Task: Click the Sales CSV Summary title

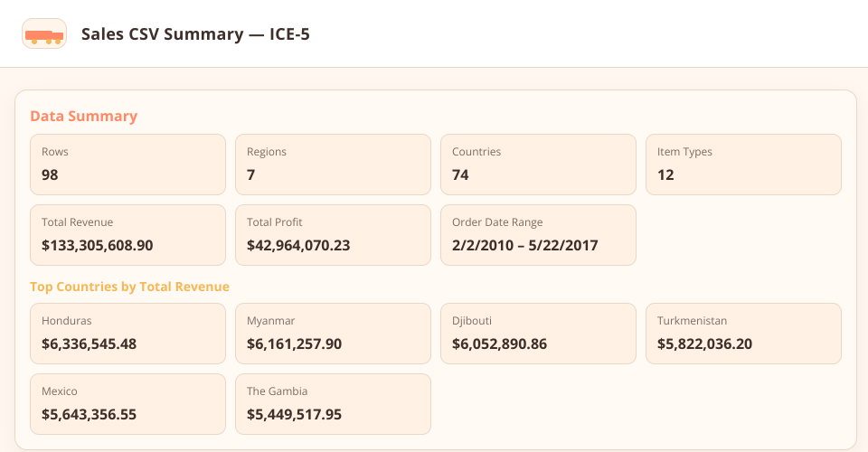Action: pyautogui.click(x=195, y=34)
